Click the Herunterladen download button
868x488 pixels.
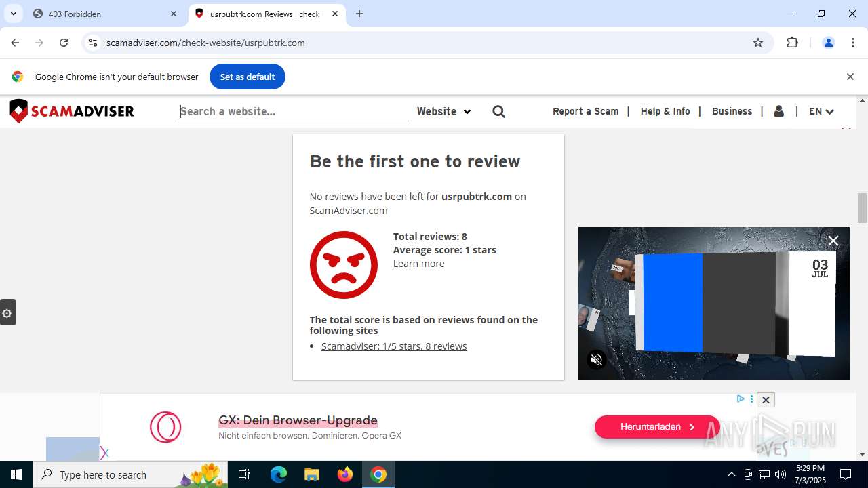coord(657,427)
